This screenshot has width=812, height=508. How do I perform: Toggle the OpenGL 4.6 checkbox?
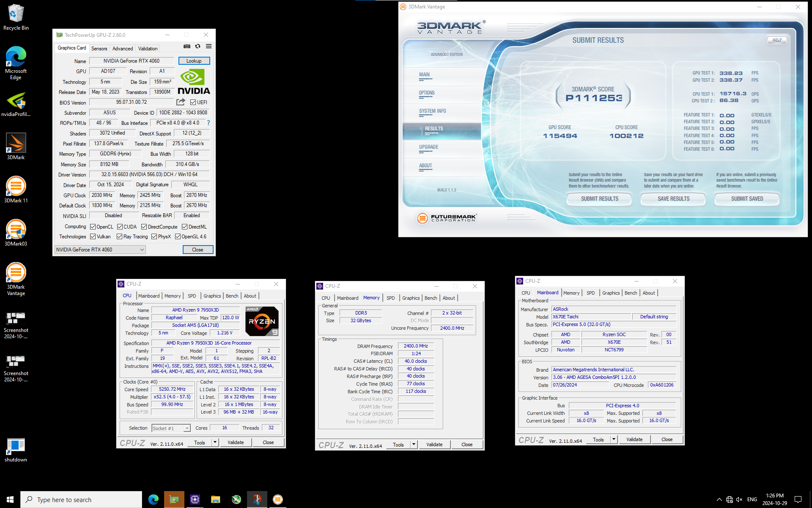(178, 237)
